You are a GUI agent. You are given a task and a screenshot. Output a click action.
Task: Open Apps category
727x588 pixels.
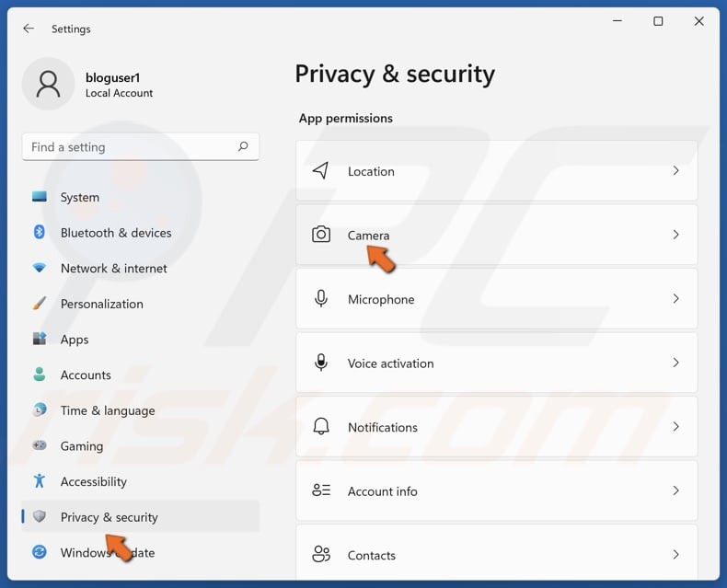click(x=141, y=340)
